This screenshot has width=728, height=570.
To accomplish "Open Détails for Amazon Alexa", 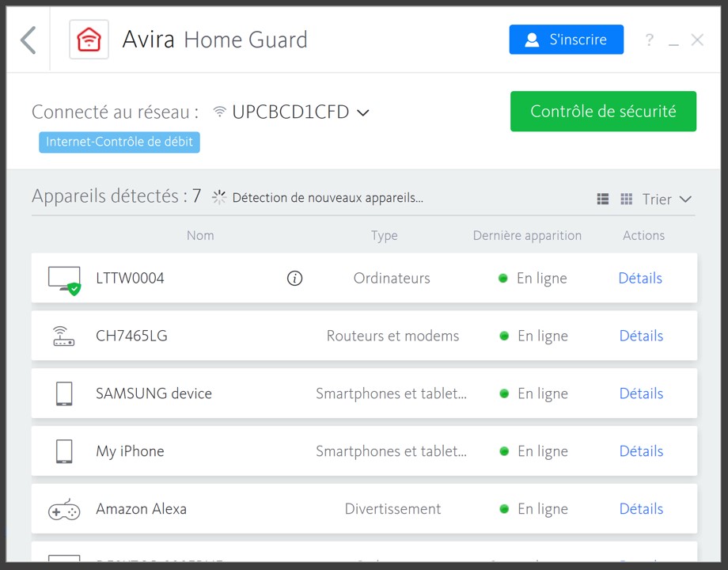I will (641, 509).
